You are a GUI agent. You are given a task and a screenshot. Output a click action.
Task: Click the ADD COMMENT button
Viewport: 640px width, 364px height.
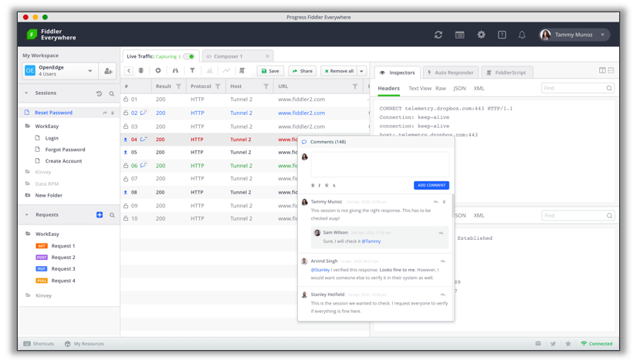(432, 185)
